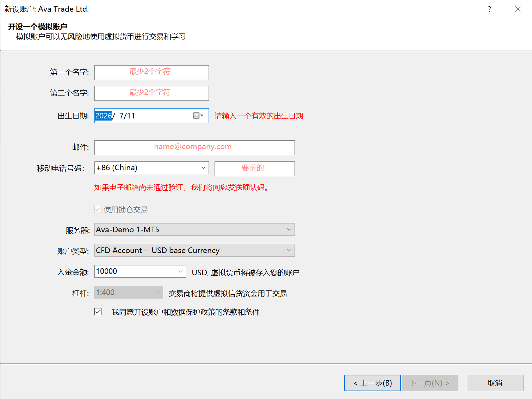Click the email address input field

[194, 148]
